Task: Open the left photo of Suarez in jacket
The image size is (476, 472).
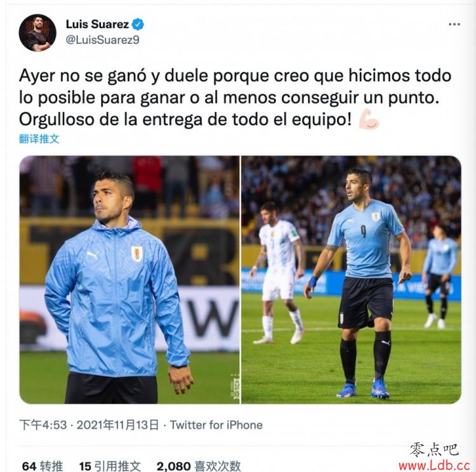Action: pos(129,280)
